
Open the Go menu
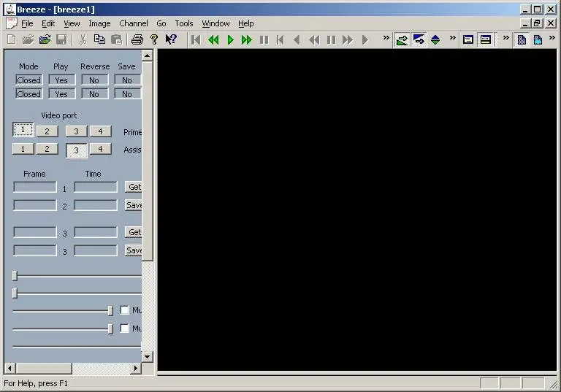[x=161, y=23]
